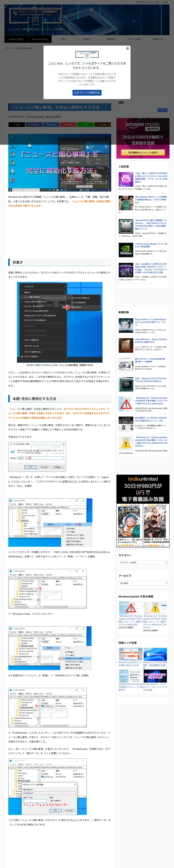Open the Intel microcode 0x129 popular article
The image size is (174, 868).
(x=151, y=177)
